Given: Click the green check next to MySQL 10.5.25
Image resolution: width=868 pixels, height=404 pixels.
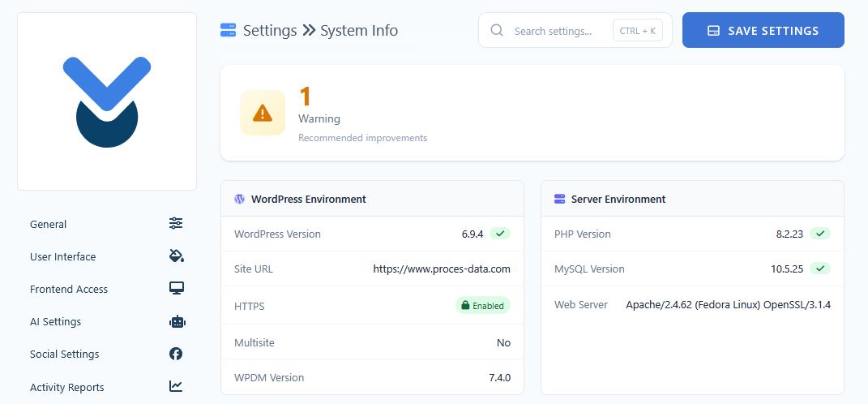Looking at the screenshot, I should point(820,269).
